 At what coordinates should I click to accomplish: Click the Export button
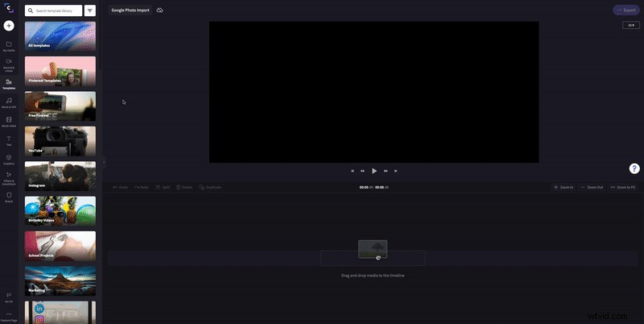(x=626, y=10)
